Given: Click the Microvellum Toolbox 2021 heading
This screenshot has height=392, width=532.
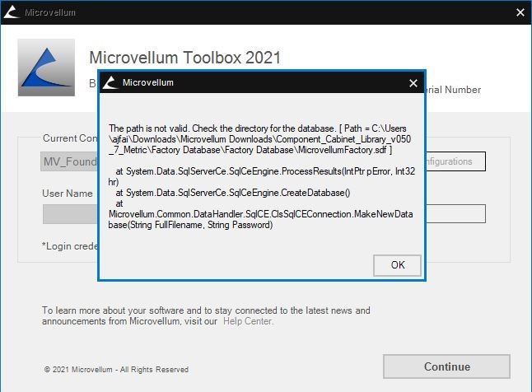Looking at the screenshot, I should (184, 58).
